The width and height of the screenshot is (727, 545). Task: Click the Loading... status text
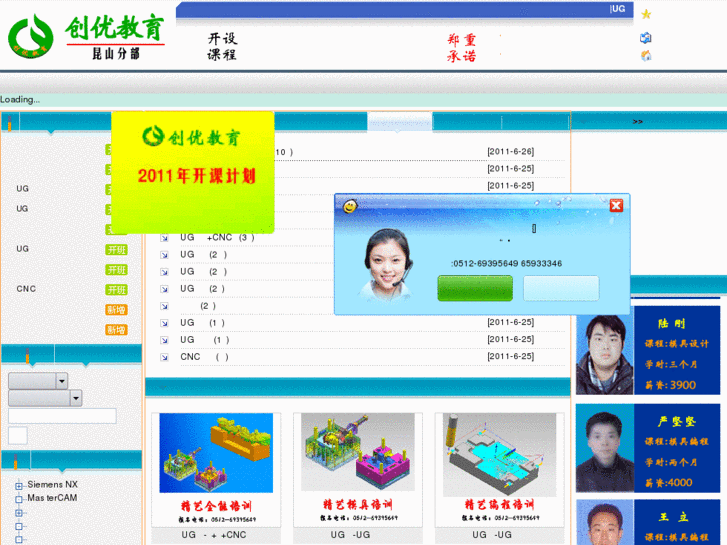20,100
